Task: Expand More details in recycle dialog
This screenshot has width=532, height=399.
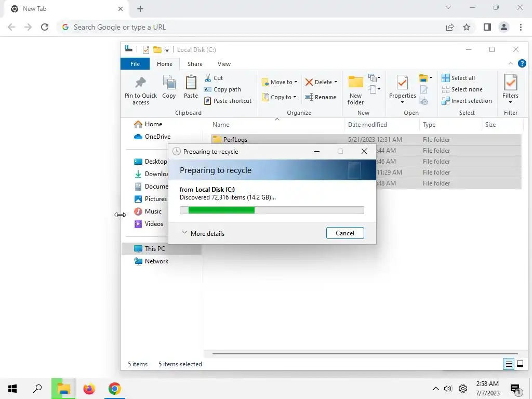Action: pos(203,233)
